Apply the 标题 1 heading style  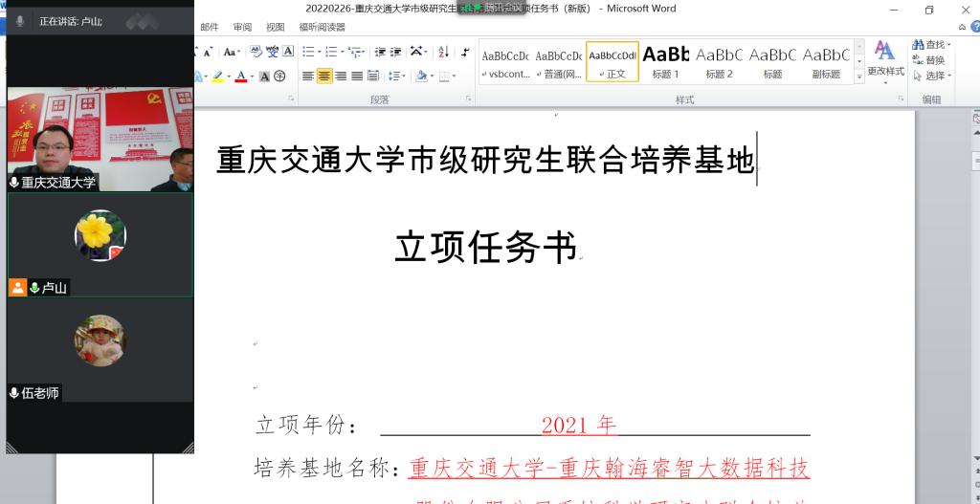point(666,61)
